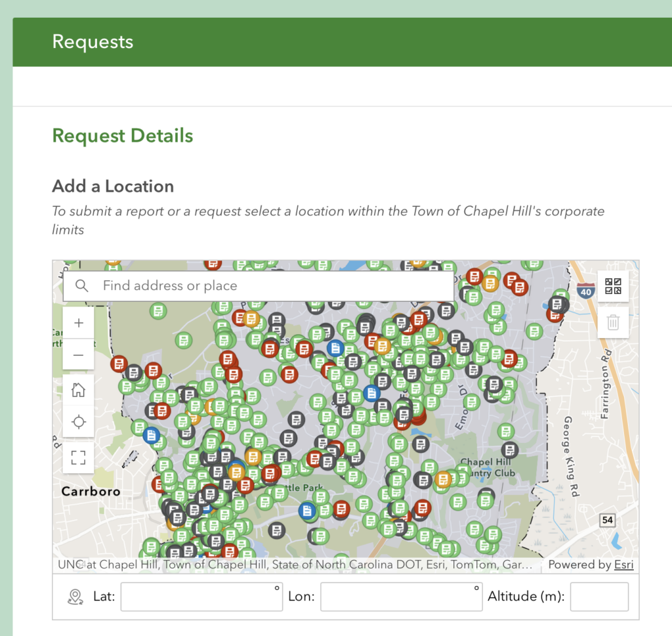Click the search magnifier icon
672x636 pixels.
[x=82, y=286]
